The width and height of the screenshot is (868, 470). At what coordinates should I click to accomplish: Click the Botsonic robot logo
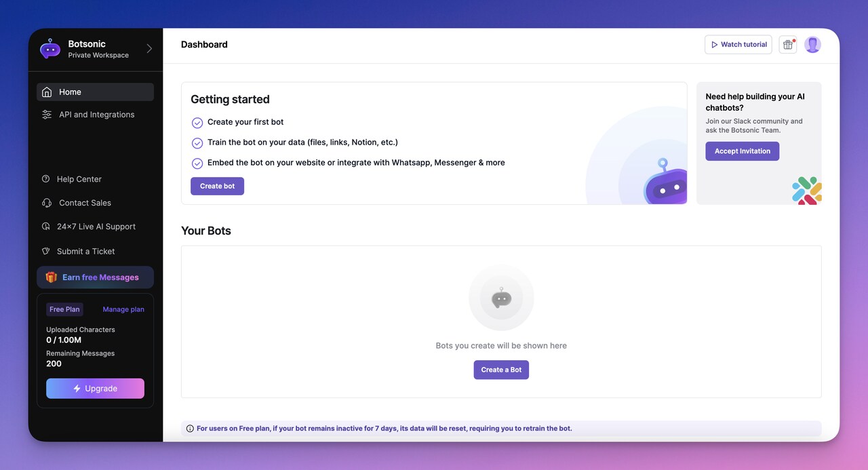coord(50,49)
